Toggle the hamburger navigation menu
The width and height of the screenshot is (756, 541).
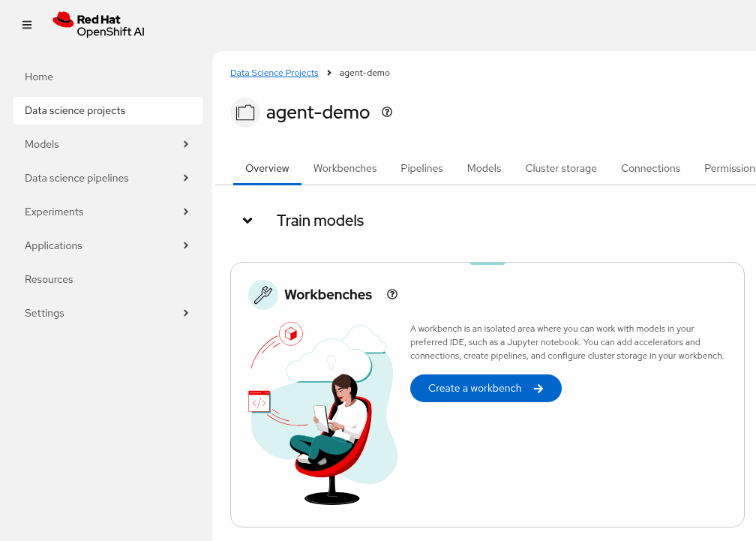tap(27, 25)
